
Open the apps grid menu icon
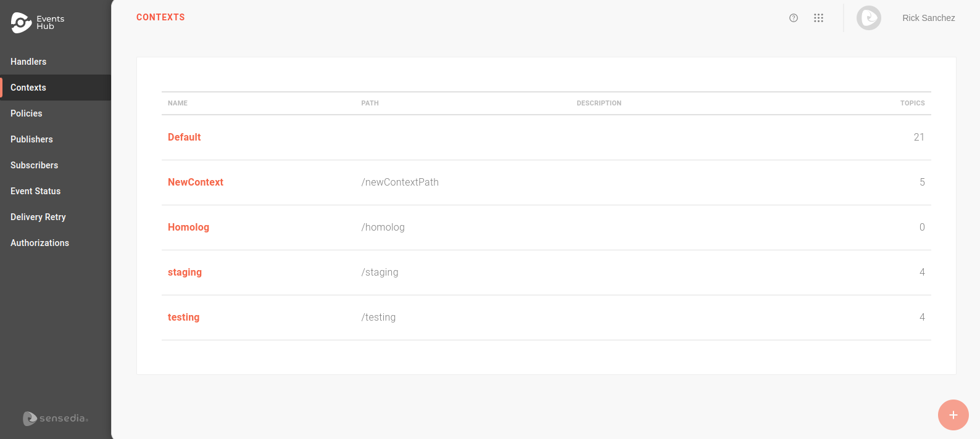818,18
